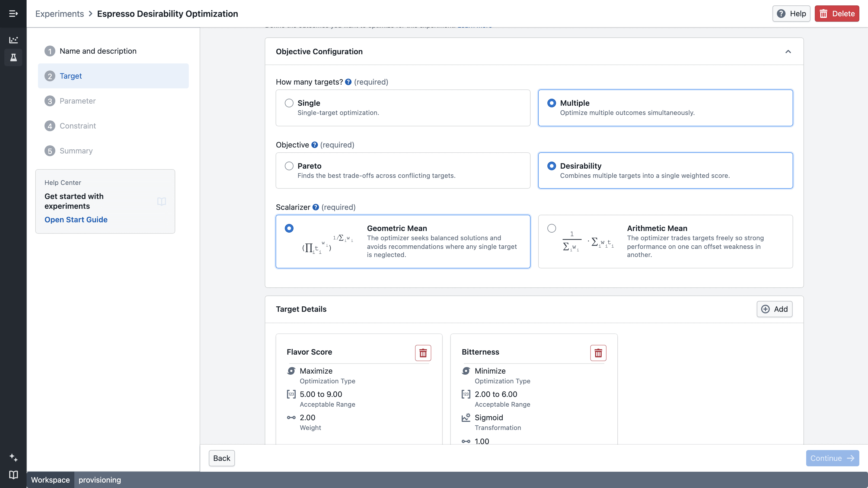
Task: Click the Back button
Action: pos(222,458)
